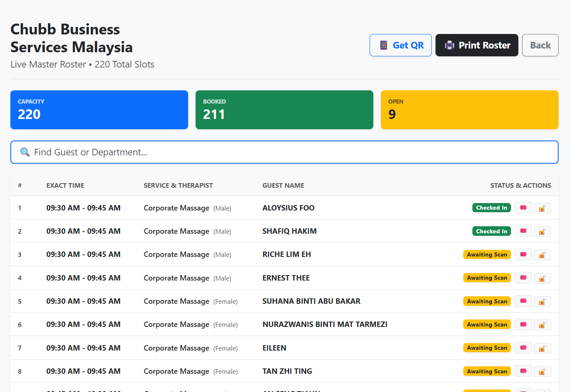Select guest name ALOYSIUS FOO
The width and height of the screenshot is (571, 392).
(x=288, y=208)
